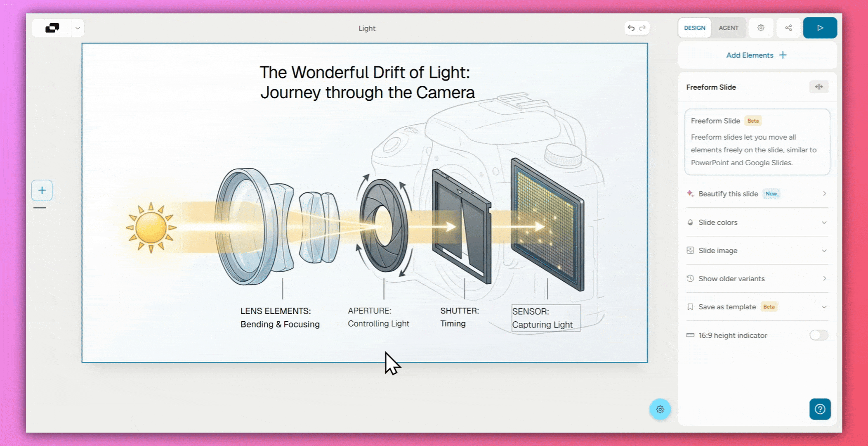Toggle the 16:9 height indicator switch
868x446 pixels.
[x=818, y=335]
